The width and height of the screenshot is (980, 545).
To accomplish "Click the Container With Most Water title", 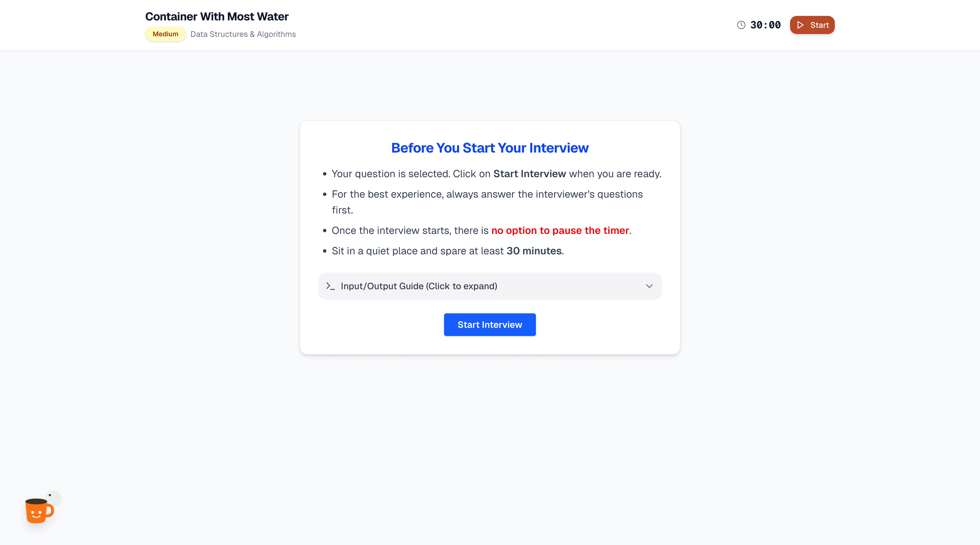I will [217, 16].
